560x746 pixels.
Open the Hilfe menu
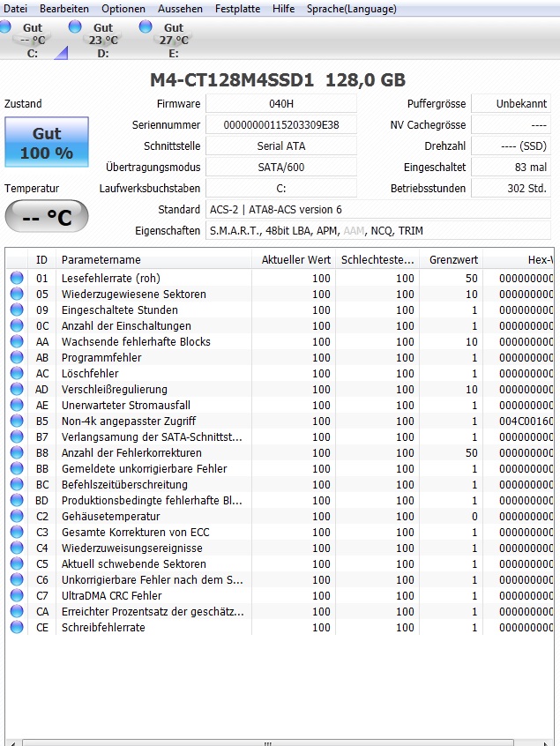click(x=284, y=9)
